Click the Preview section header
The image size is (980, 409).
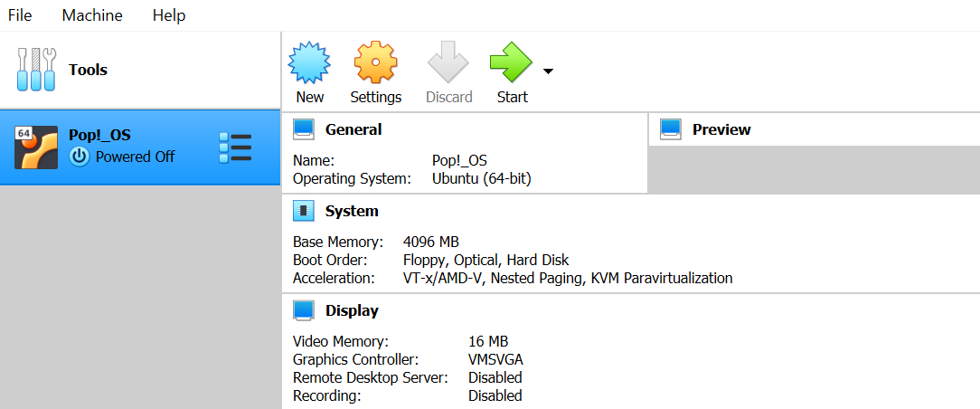pos(721,129)
